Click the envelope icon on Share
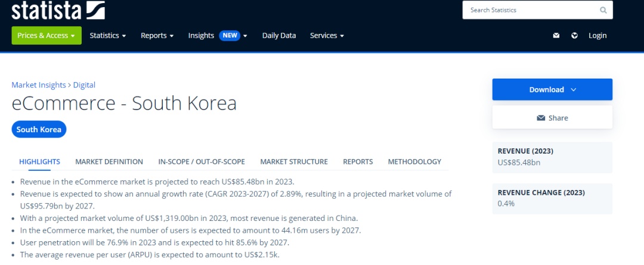Image resolution: width=644 pixels, height=265 pixels. [541, 118]
